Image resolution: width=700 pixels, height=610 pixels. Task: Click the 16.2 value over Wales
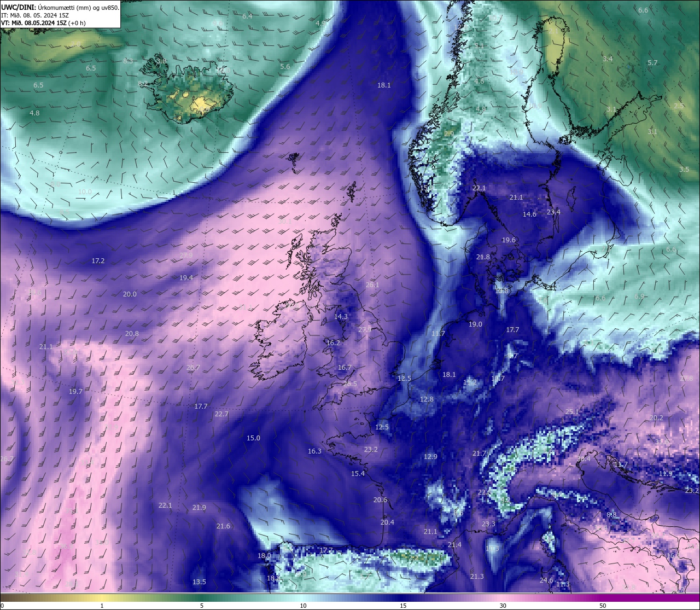pyautogui.click(x=333, y=343)
